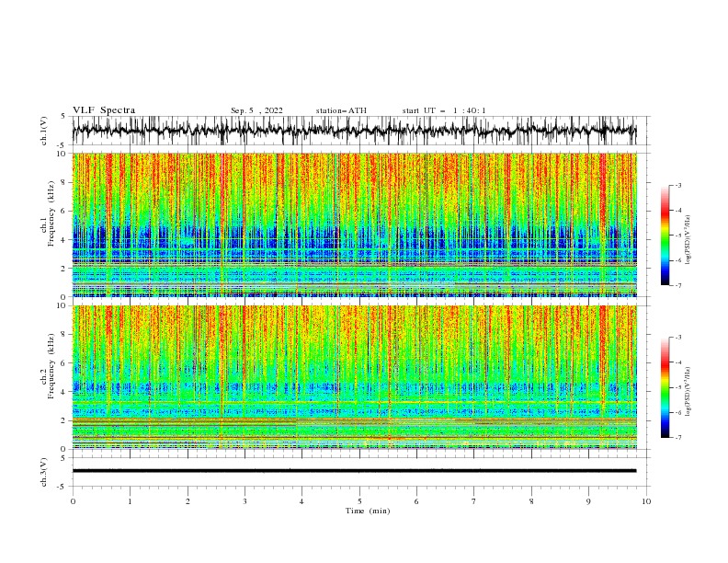The image size is (728, 563).
Task: Click the "-3" tick on ch.1 colorbar
Action: pos(678,185)
